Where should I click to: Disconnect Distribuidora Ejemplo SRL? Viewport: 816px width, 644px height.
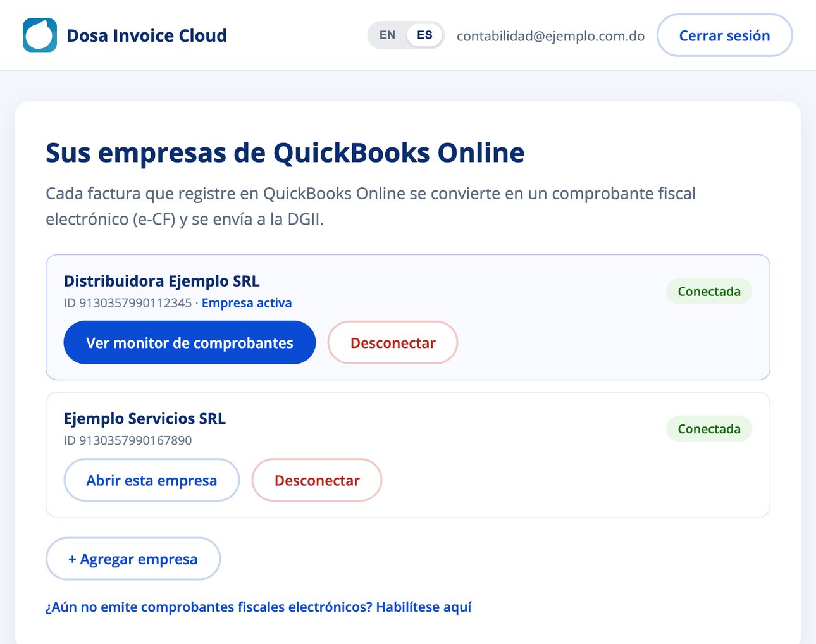[393, 343]
